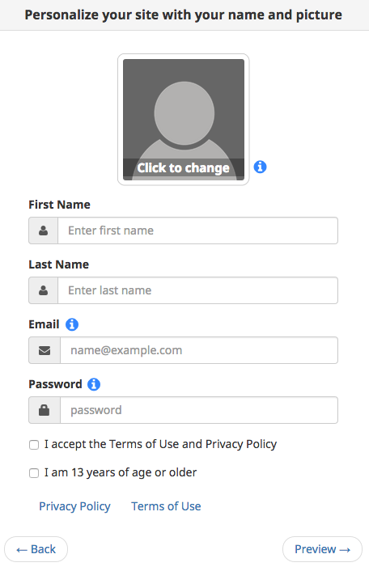Click the person icon in First Name field
Image resolution: width=369 pixels, height=588 pixels.
[44, 231]
